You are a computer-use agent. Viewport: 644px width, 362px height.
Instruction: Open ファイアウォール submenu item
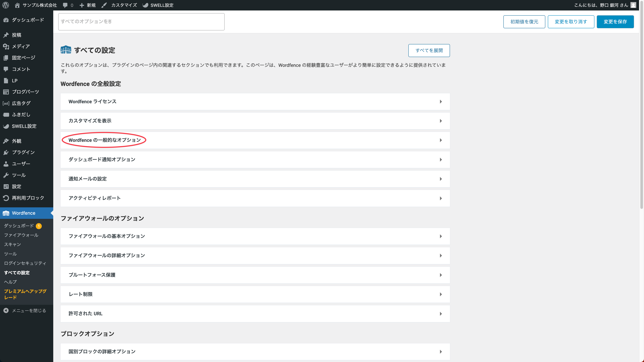click(x=21, y=235)
